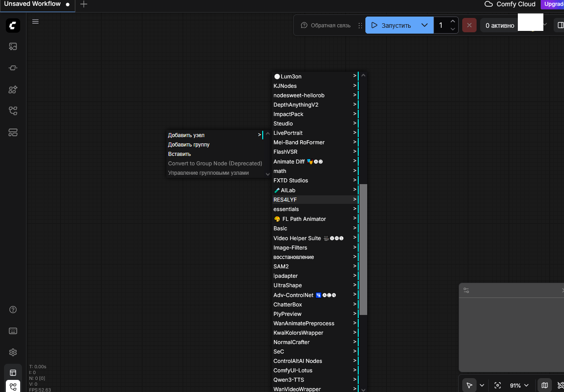Viewport: 564px width, 392px height.
Task: Open the 91% zoom level dropdown
Action: point(520,385)
